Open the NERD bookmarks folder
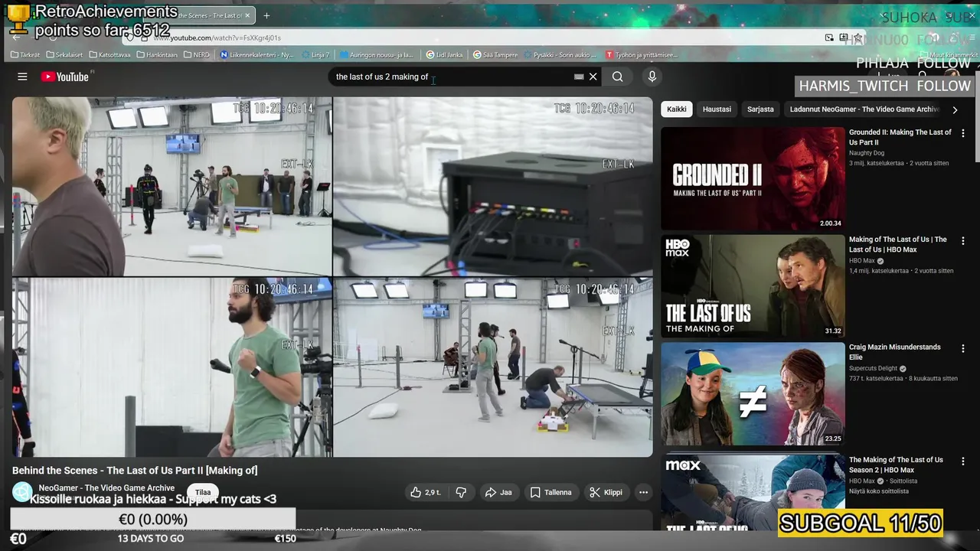Screen dimensions: 980x551 tap(196, 55)
